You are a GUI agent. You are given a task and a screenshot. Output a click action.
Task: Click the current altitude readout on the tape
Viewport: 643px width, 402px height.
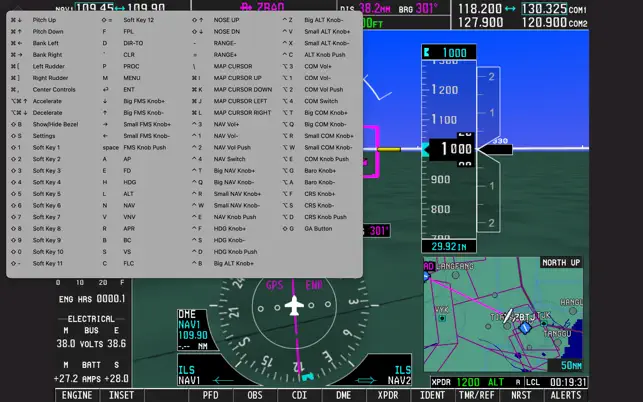click(x=452, y=149)
